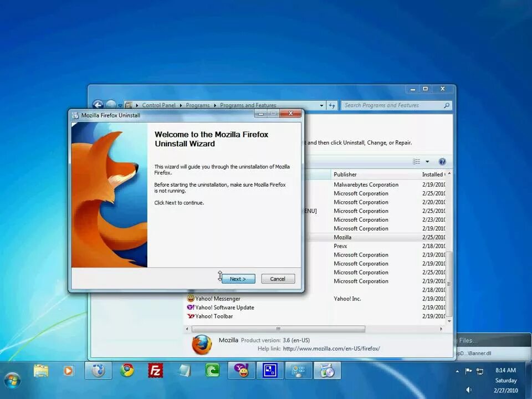The width and height of the screenshot is (532, 399).
Task: Click the Yahoo! Messenger smiley icon
Action: tap(191, 299)
